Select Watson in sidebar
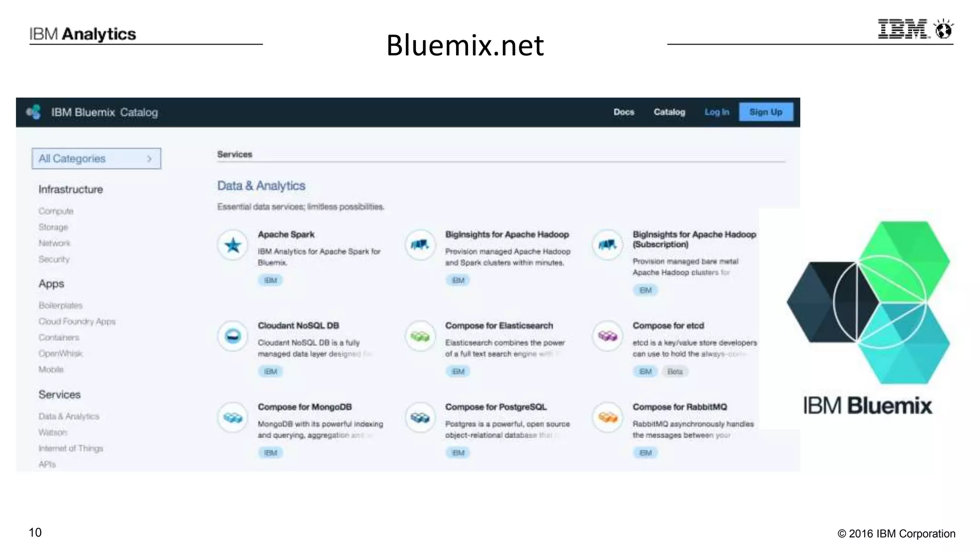 coord(53,432)
